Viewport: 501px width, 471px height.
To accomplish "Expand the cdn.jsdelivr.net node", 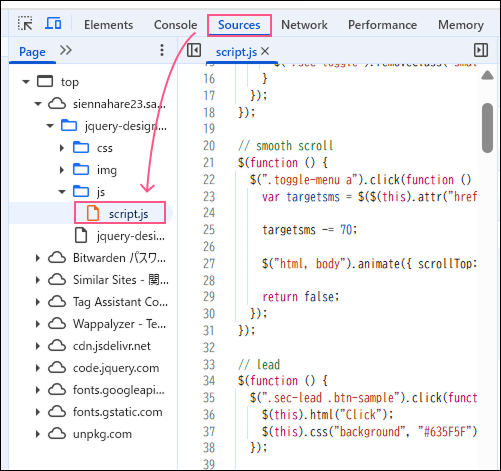I will (38, 346).
